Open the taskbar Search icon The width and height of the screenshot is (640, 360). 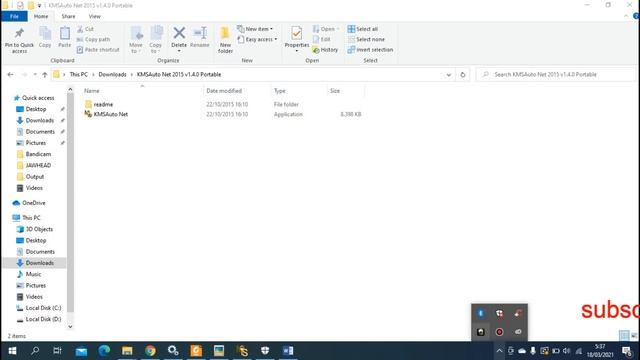35,351
